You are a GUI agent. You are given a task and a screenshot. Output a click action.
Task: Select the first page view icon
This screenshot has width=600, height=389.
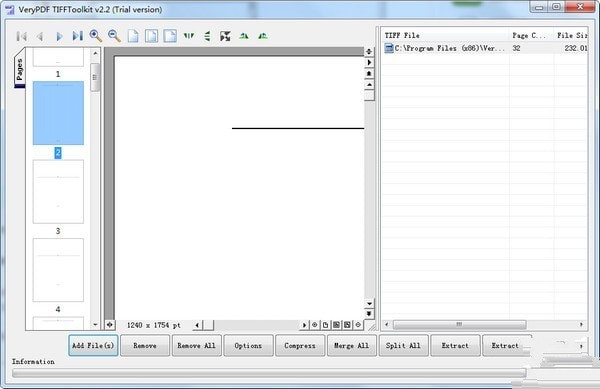pos(133,36)
